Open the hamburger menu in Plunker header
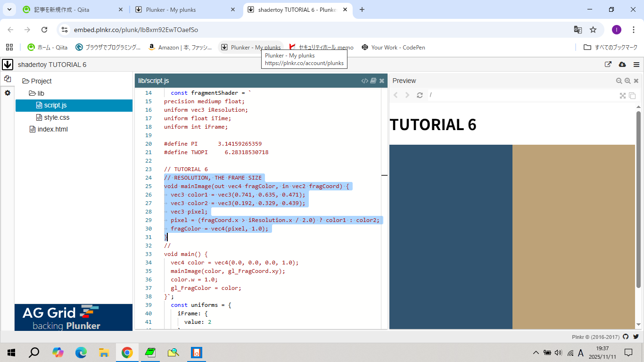Image resolution: width=644 pixels, height=362 pixels. coord(636,65)
